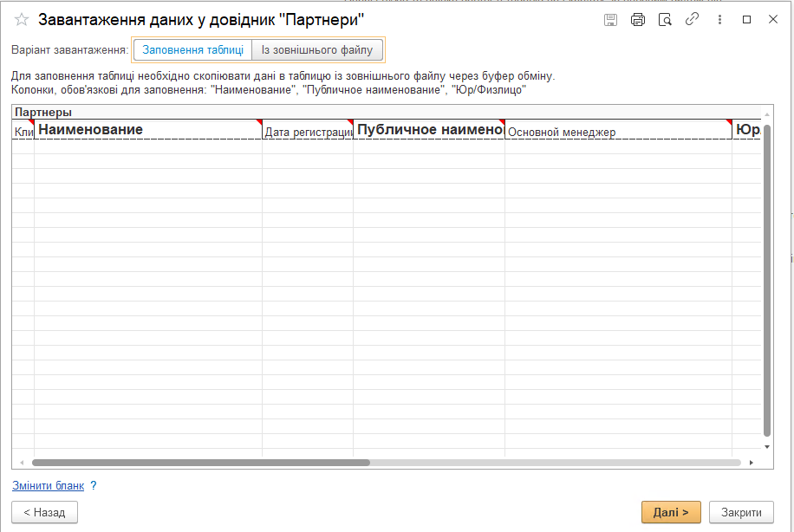The width and height of the screenshot is (794, 532).
Task: Get link to this form icon
Action: coord(693,20)
